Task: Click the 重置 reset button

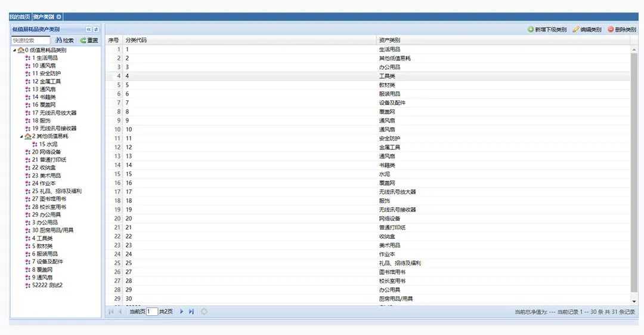Action: tap(89, 41)
